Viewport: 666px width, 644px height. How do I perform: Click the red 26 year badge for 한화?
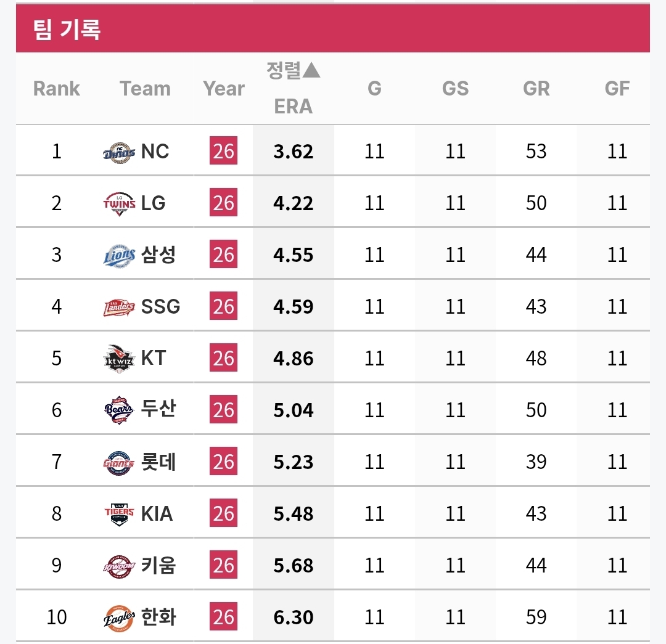tap(223, 618)
